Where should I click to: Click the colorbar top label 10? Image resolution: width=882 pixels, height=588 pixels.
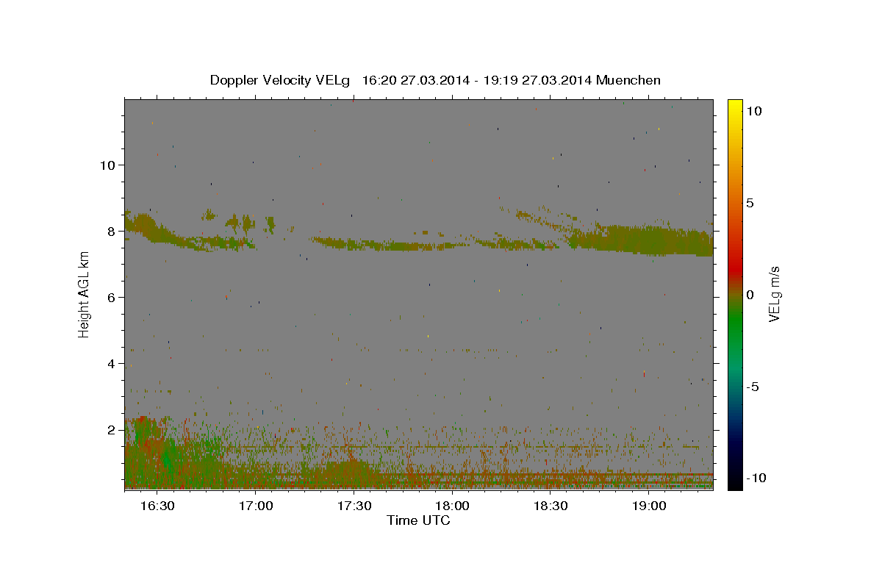pyautogui.click(x=753, y=111)
